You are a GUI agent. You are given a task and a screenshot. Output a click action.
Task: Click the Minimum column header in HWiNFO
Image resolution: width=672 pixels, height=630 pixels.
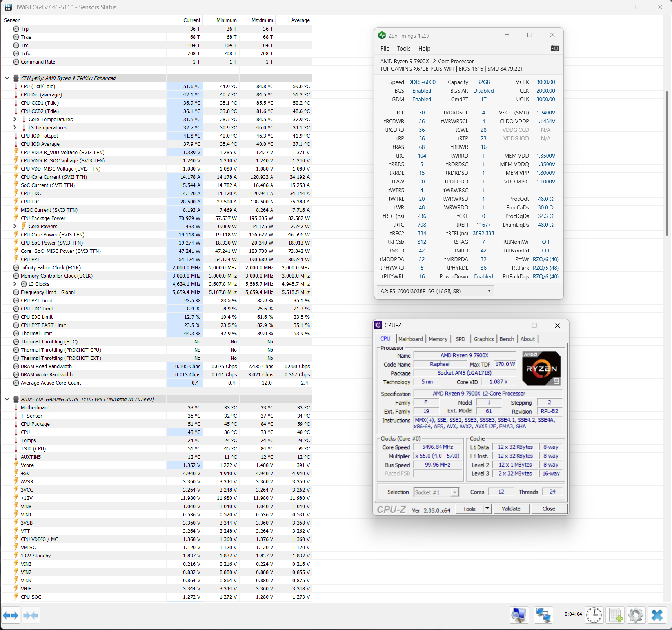pos(221,20)
